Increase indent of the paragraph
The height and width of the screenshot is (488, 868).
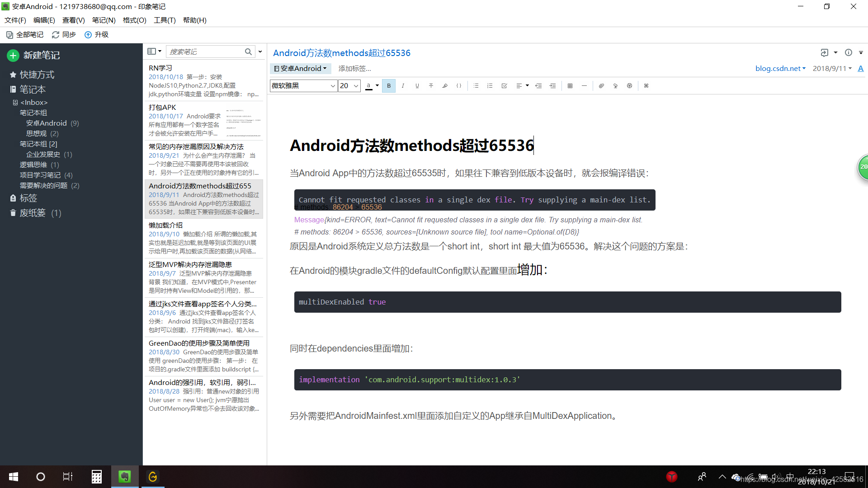click(552, 86)
